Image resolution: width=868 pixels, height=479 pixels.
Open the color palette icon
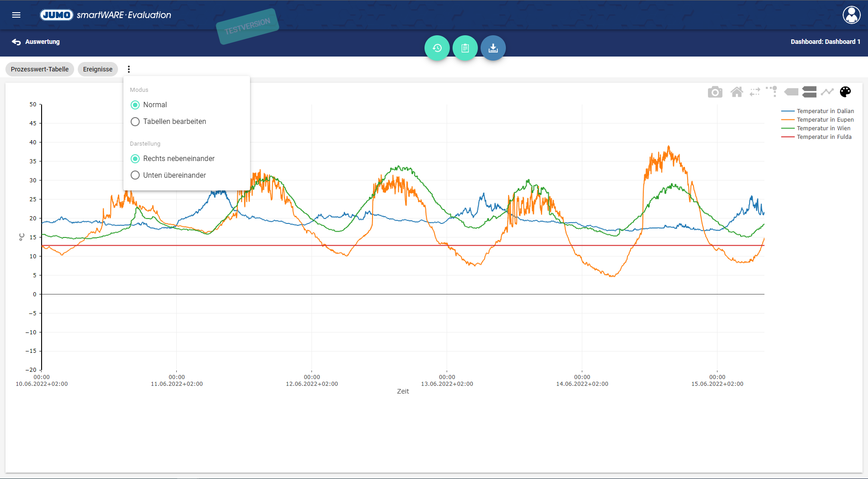click(845, 92)
